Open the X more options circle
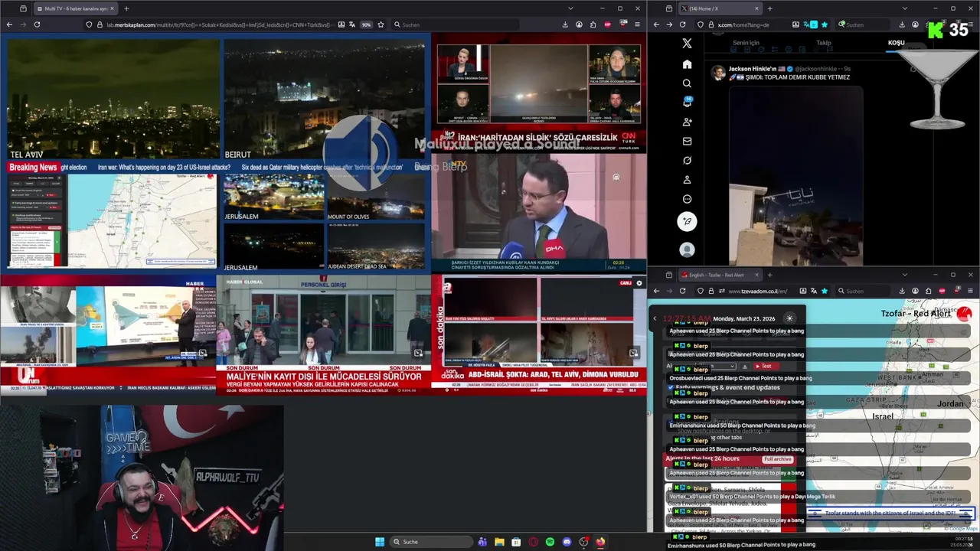The width and height of the screenshot is (980, 551). click(x=687, y=199)
